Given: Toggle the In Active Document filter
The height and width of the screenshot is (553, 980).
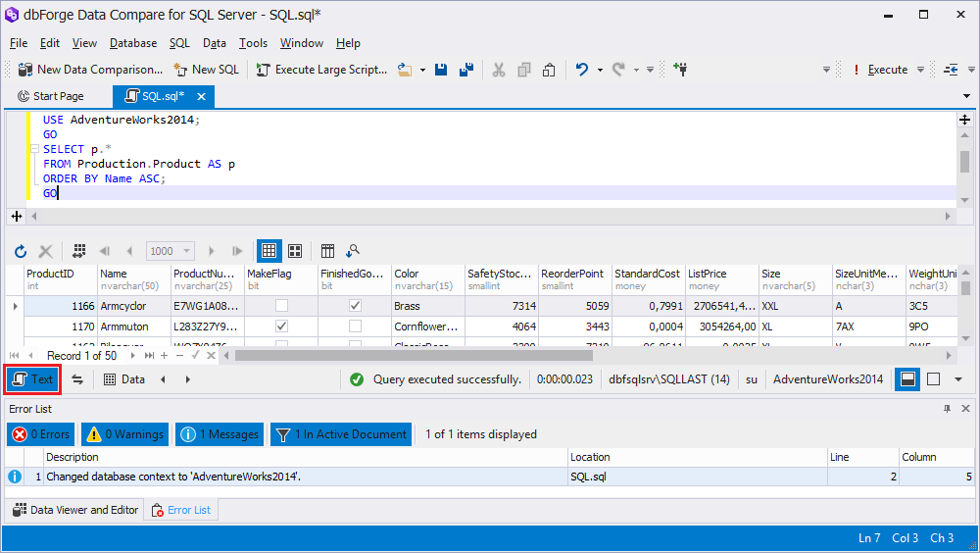Looking at the screenshot, I should pos(341,434).
